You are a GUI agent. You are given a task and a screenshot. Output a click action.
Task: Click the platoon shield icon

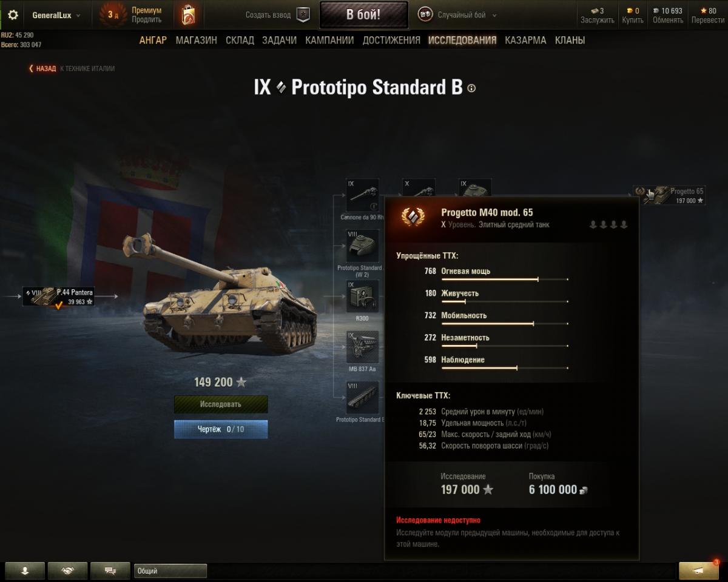303,15
